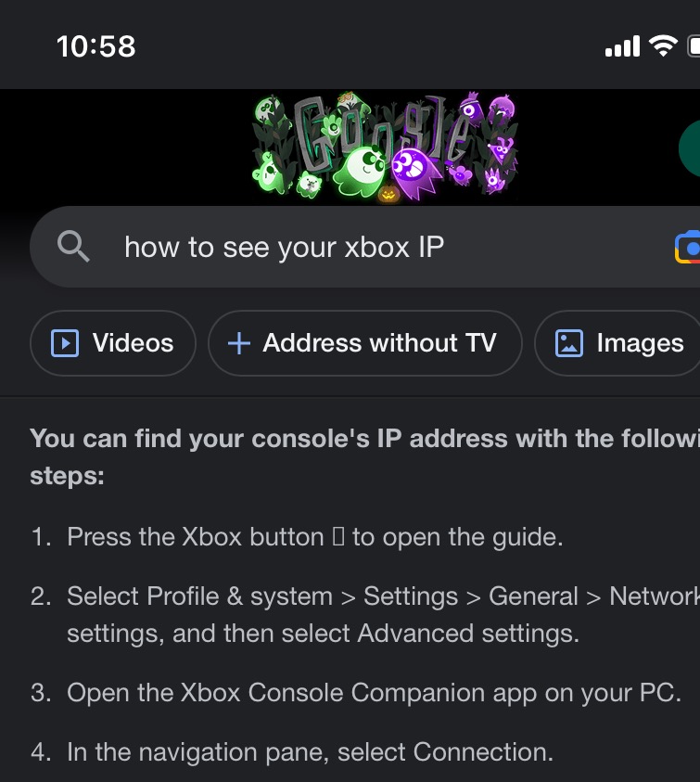This screenshot has width=700, height=782.
Task: Open Google Lens camera icon
Action: click(688, 248)
